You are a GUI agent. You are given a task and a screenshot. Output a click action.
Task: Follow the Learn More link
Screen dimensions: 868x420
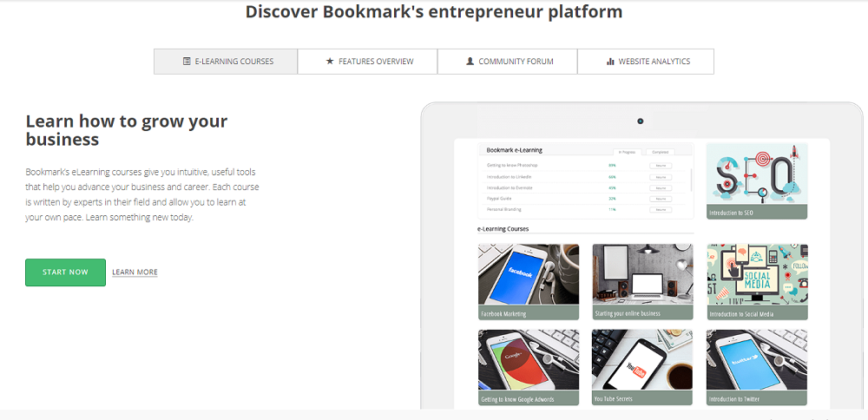coord(135,272)
